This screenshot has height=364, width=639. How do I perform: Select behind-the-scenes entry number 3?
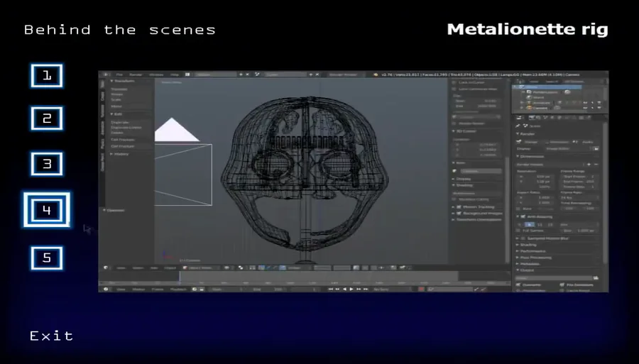coord(47,164)
